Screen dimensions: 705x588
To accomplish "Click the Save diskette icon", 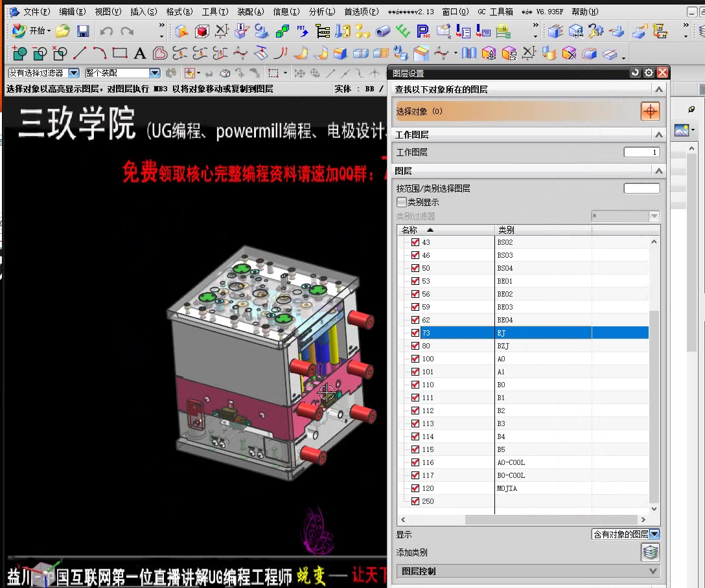I will [83, 30].
